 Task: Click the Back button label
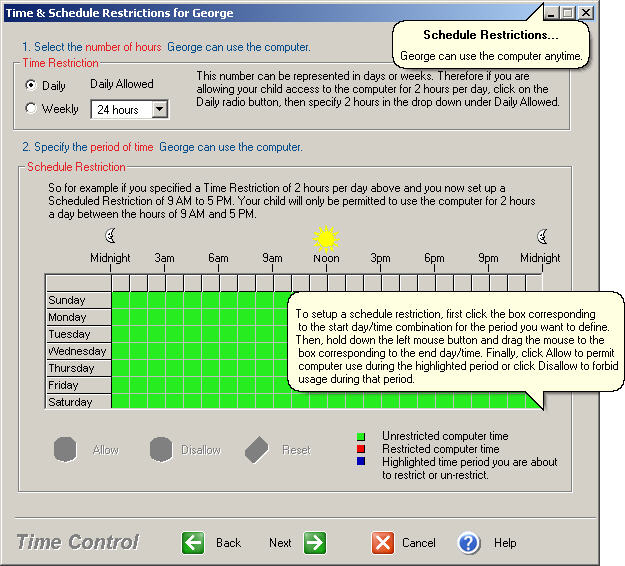(x=228, y=543)
